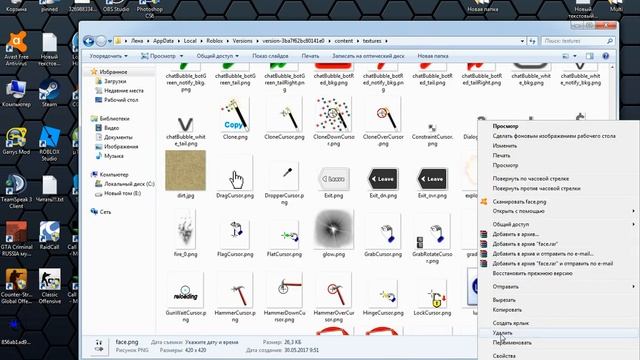Select HammerDownCursor.png file
Viewport: 640px width, 360px height.
[x=284, y=291]
